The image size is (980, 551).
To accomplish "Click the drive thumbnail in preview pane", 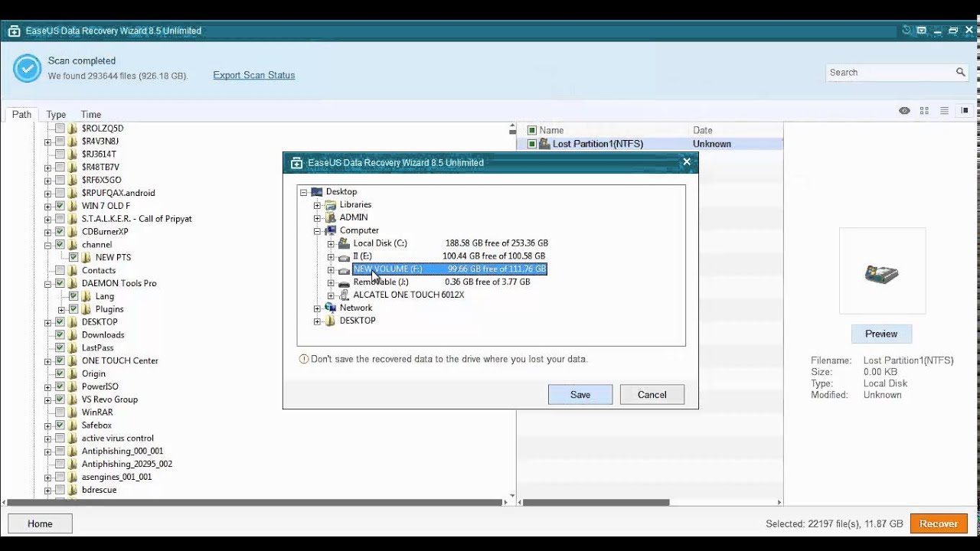I will click(882, 274).
